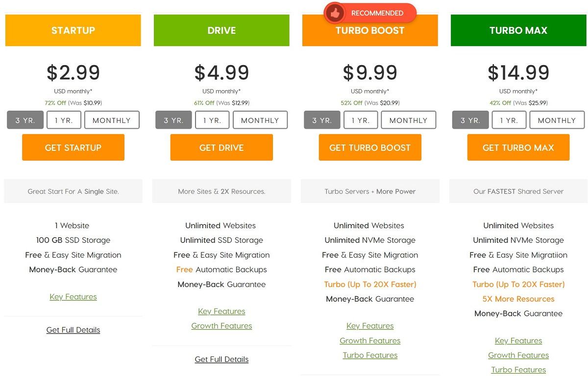This screenshot has height=380, width=588.
Task: Click 'Unlimited SSD Storage' in Drive plan
Action: [x=221, y=240]
